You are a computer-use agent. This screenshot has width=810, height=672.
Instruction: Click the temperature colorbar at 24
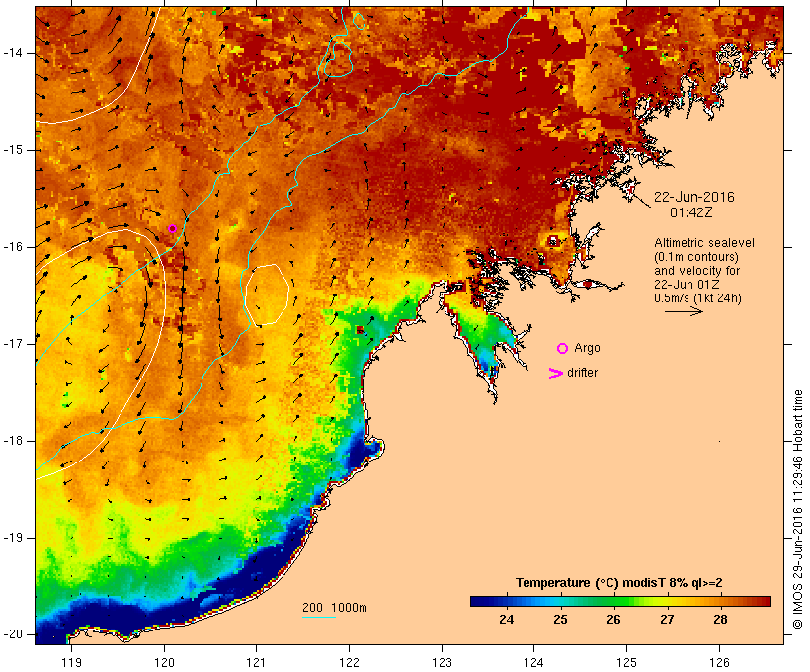(x=507, y=601)
